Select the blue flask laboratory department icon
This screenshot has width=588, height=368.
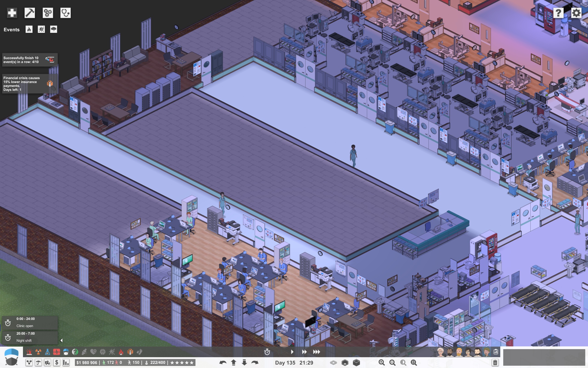tap(47, 352)
